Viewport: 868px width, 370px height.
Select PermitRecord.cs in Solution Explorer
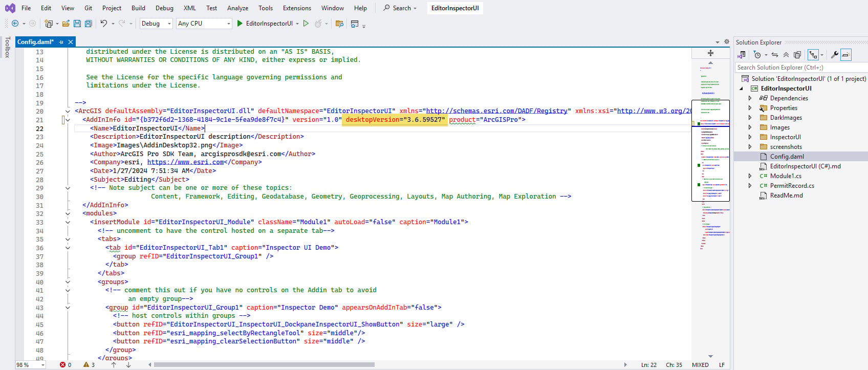tap(792, 186)
